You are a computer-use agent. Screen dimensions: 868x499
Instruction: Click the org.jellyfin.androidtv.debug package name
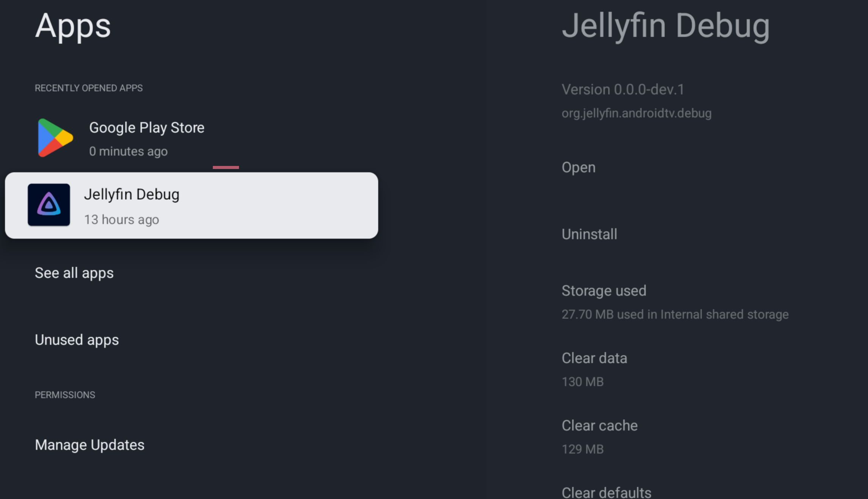636,113
